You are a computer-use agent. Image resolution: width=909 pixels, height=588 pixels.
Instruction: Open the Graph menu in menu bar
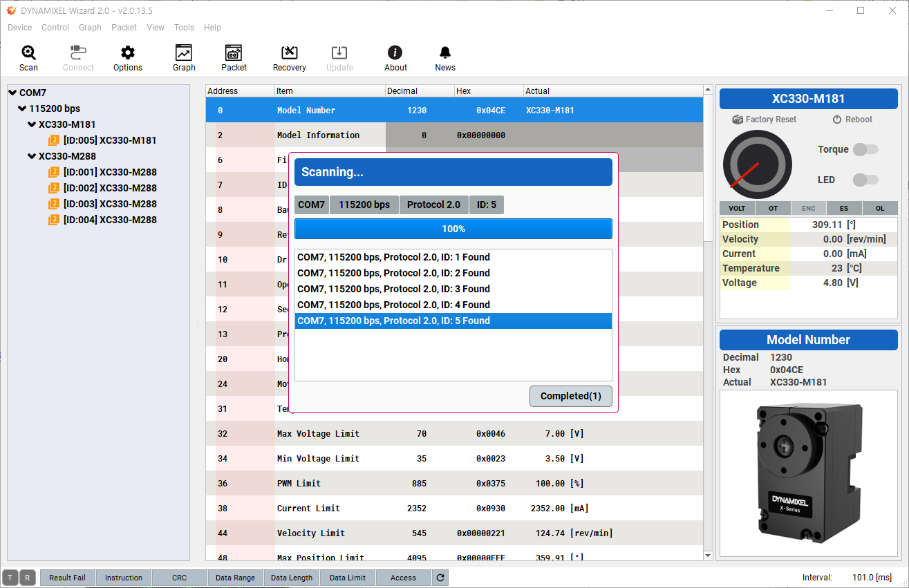point(90,28)
